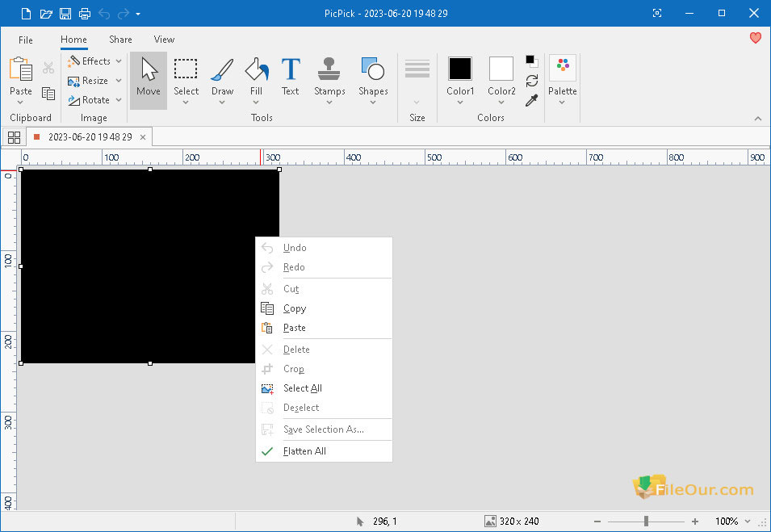Open the thumbnail grid view icon
The image size is (771, 532).
[x=14, y=137]
